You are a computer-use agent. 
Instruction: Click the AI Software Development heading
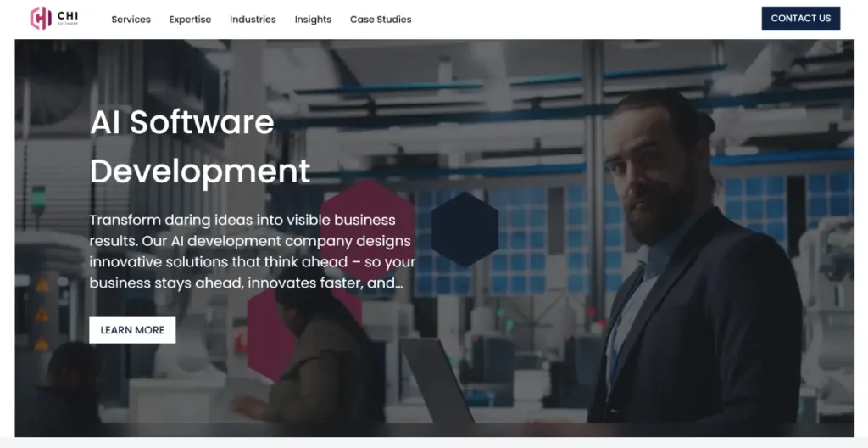click(x=200, y=146)
